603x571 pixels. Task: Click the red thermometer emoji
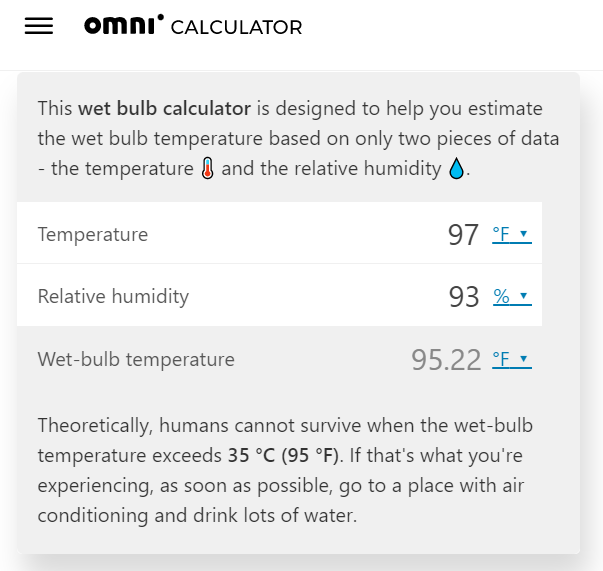coord(207,169)
